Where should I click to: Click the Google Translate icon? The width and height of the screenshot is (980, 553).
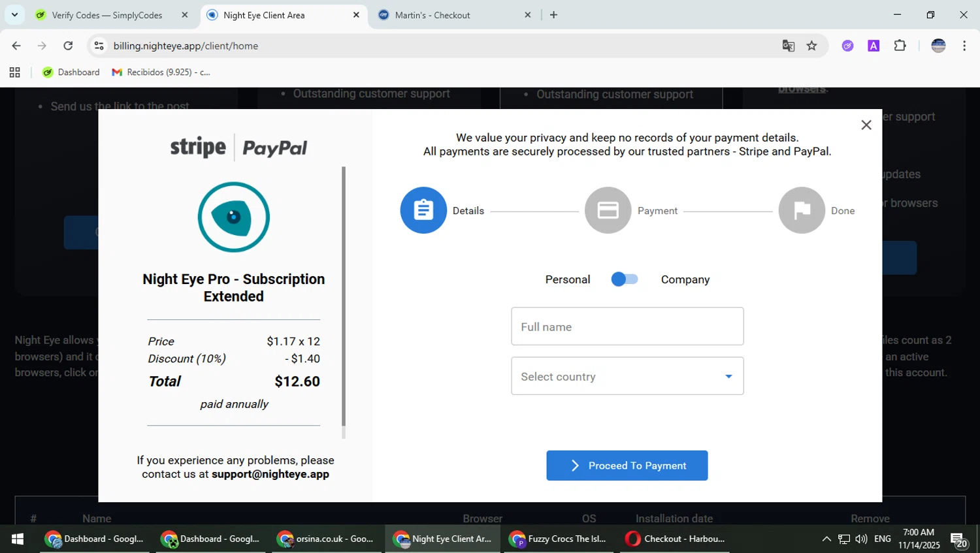[x=789, y=46]
